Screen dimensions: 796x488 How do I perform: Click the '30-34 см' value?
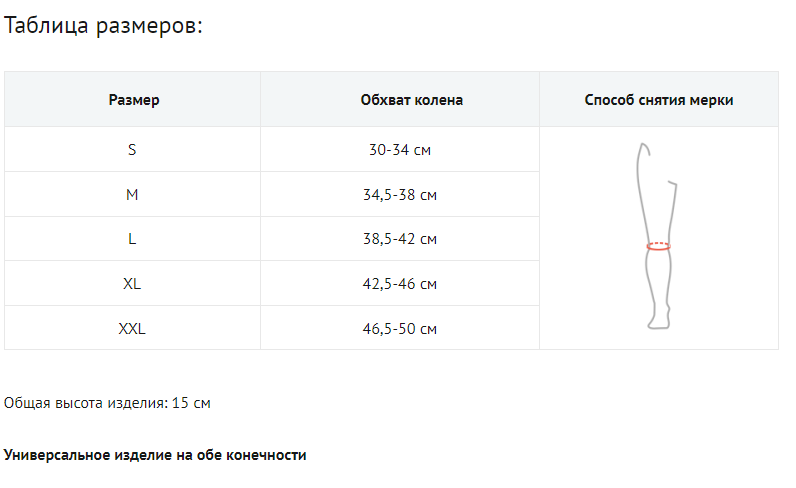coord(400,150)
